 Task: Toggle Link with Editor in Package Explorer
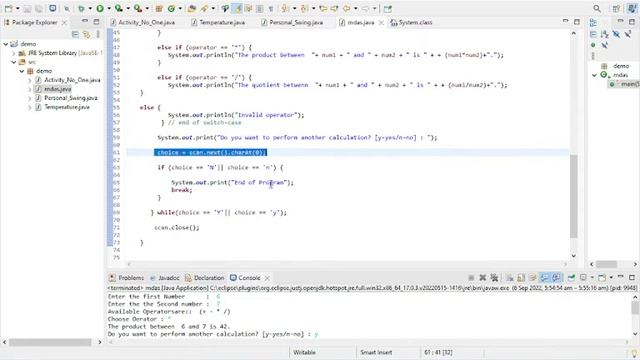click(87, 35)
